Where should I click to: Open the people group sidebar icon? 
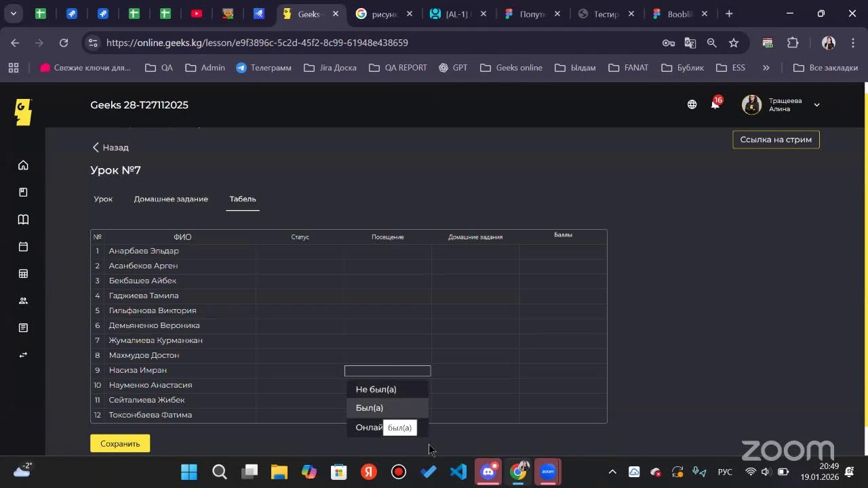pos(23,301)
